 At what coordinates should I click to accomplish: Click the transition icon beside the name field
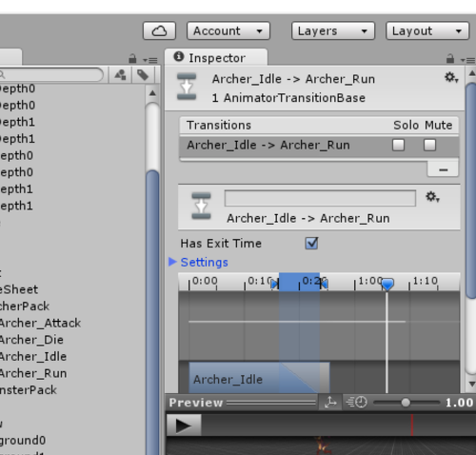[x=201, y=206]
